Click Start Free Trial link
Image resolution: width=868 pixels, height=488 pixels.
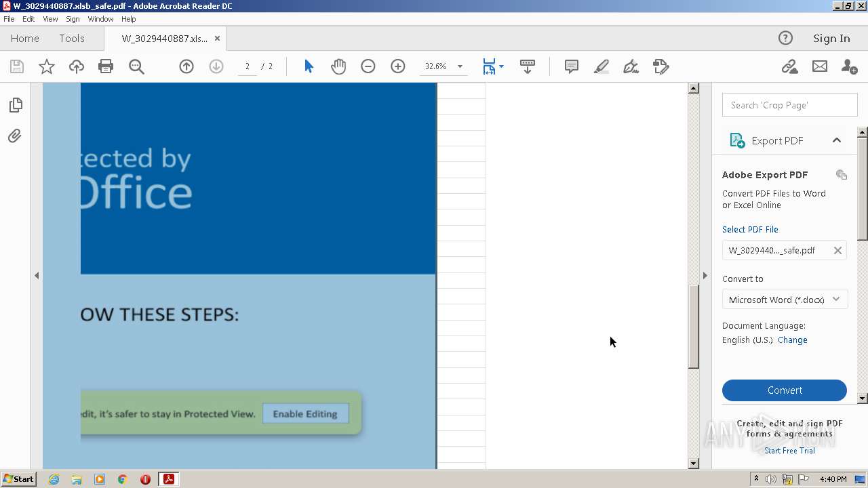point(789,451)
